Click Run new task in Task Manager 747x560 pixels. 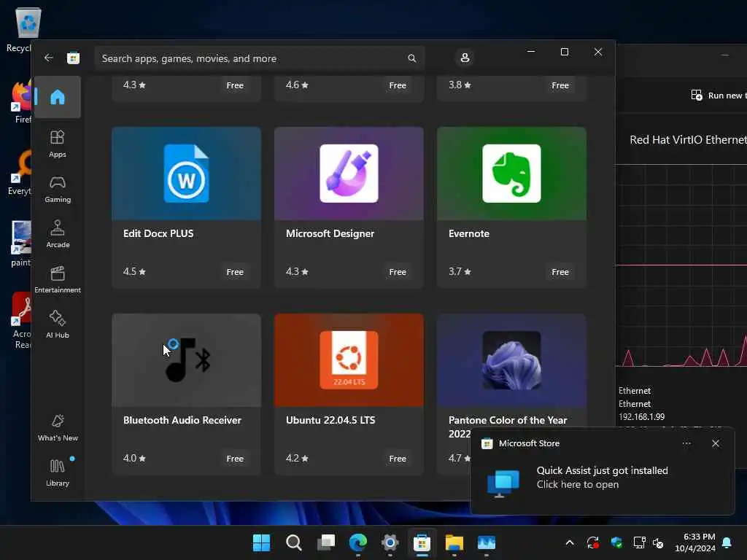pos(719,96)
